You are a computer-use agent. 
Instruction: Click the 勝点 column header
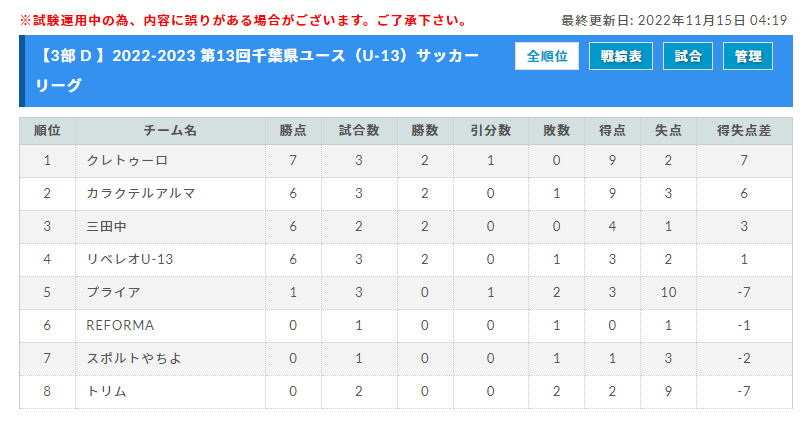(x=293, y=131)
